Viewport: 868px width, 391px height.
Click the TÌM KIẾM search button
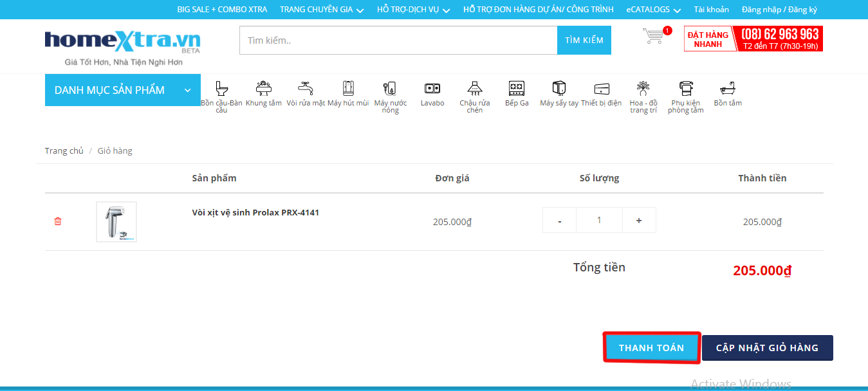pyautogui.click(x=584, y=41)
